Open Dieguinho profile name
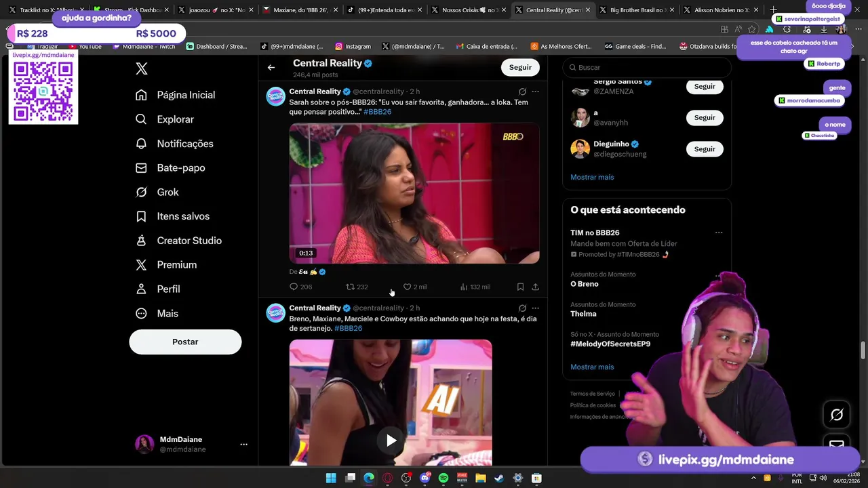Image resolution: width=868 pixels, height=488 pixels. click(x=611, y=144)
